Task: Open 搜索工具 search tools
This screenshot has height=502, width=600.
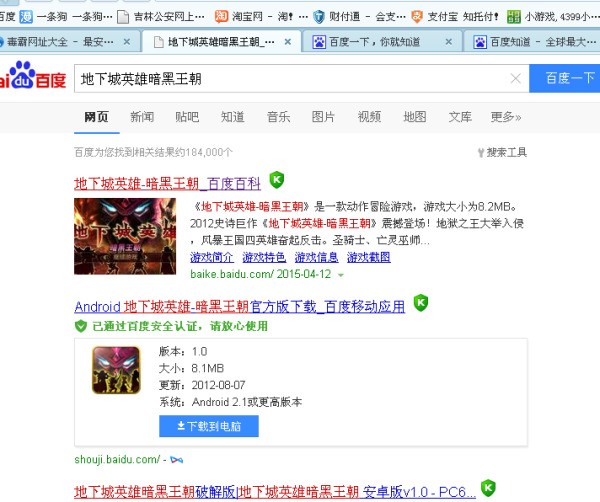Action: [502, 152]
